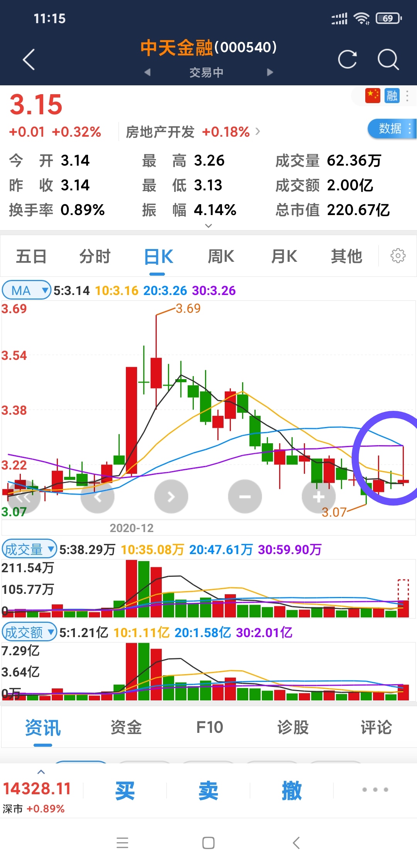Open the MA indicator dropdown

(26, 290)
